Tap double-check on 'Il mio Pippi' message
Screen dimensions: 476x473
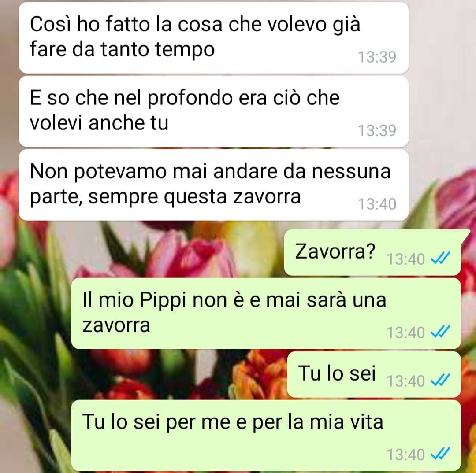click(440, 332)
